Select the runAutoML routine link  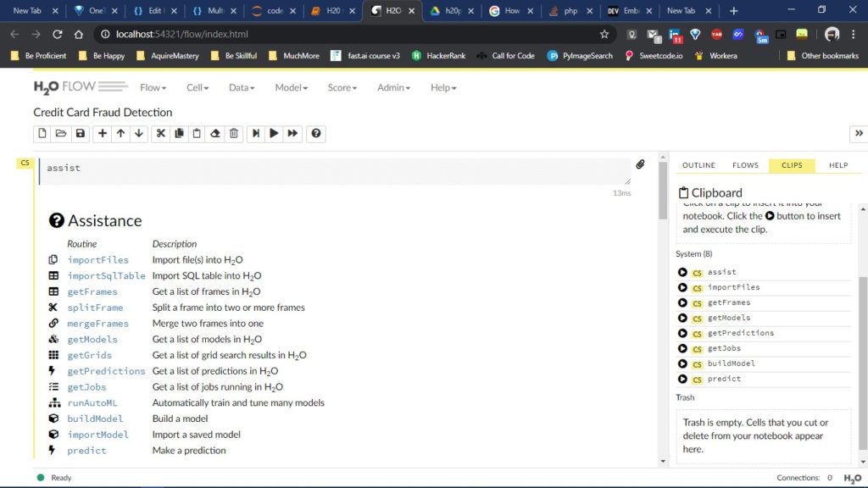[95, 402]
